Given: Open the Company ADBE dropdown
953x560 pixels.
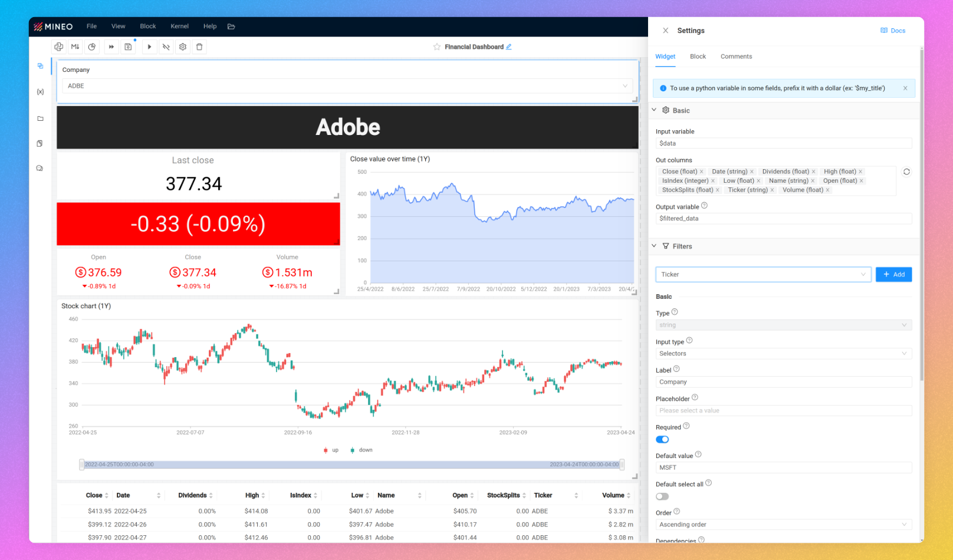Looking at the screenshot, I should (347, 86).
